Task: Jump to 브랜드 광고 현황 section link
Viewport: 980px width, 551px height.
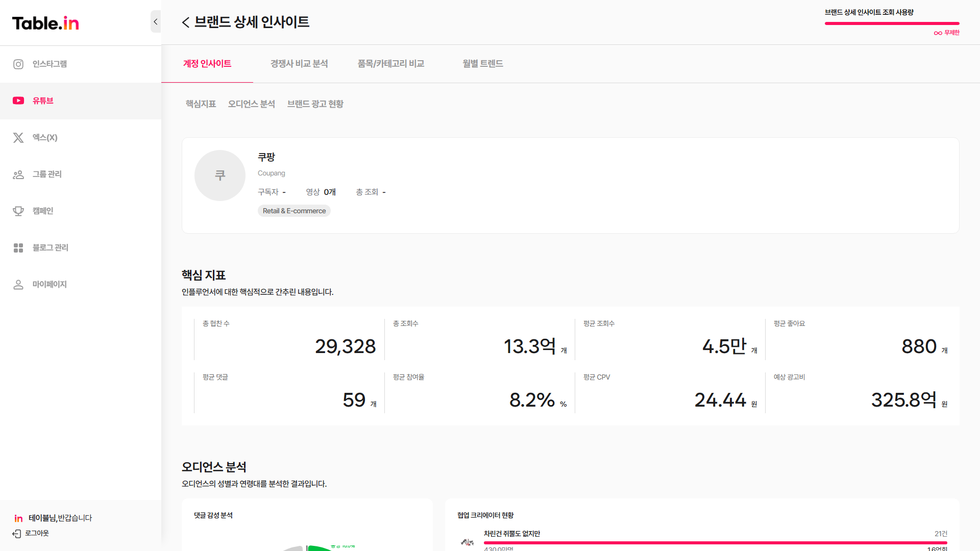Action: 315,104
